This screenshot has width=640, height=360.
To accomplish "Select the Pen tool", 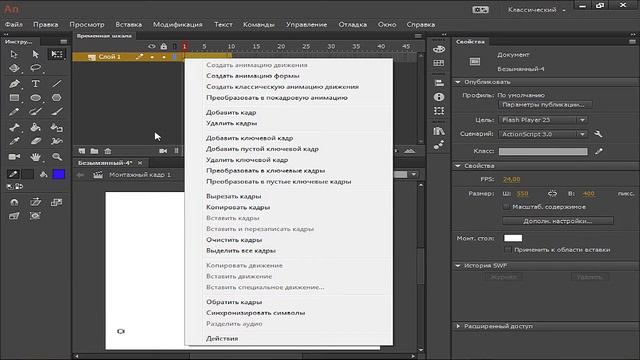I will tap(14, 84).
